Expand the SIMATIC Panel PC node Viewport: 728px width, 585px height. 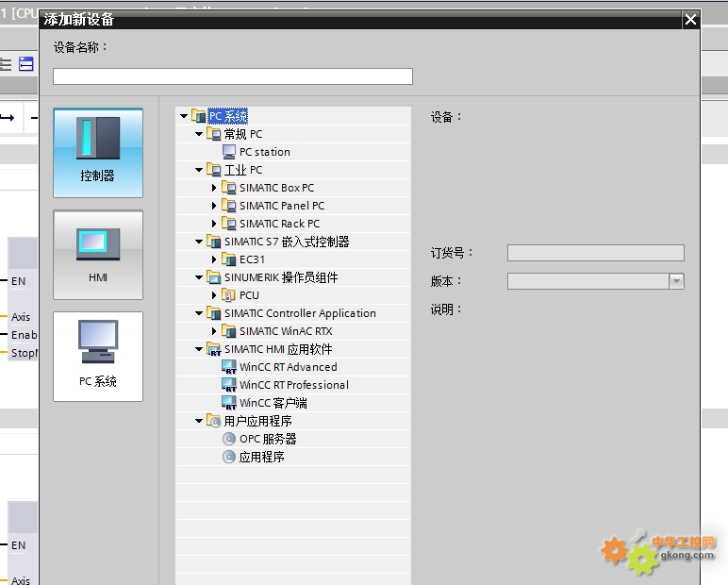213,206
